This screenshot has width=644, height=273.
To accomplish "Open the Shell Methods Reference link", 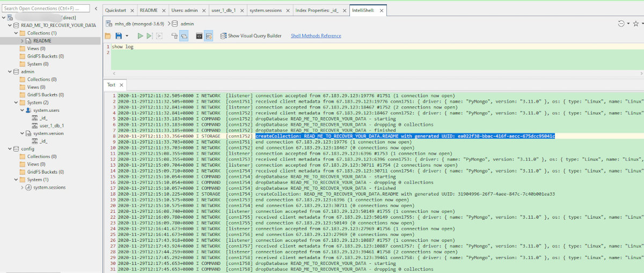I will click(x=316, y=36).
